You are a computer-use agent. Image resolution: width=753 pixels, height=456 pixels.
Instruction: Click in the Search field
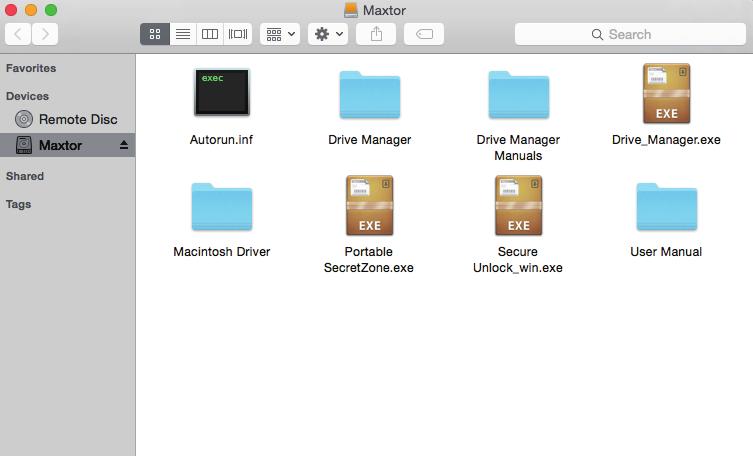(x=630, y=34)
